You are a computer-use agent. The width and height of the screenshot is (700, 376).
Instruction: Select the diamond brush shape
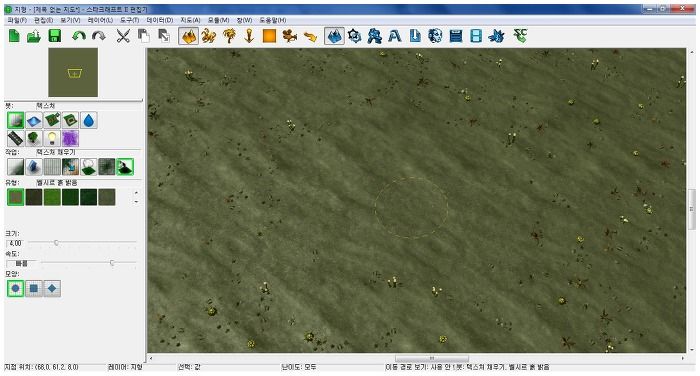pos(52,288)
